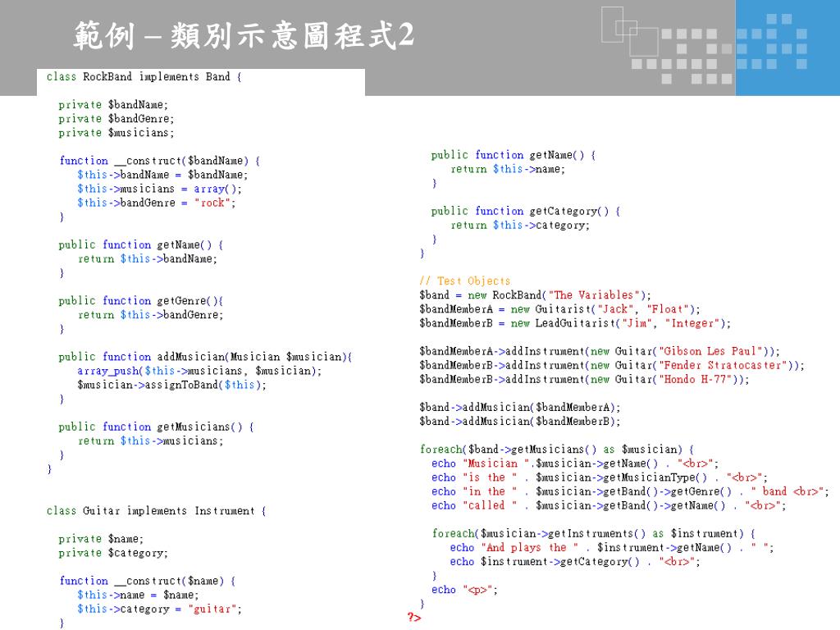Click 'class Guitar implements Instrument {' line
This screenshot has width=840, height=630.
tap(157, 511)
